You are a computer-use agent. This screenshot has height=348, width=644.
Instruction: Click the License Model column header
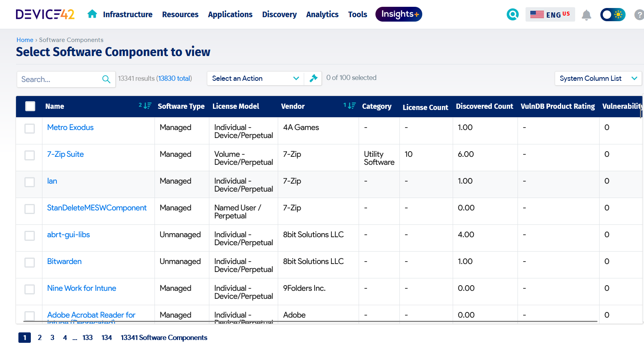click(x=236, y=106)
